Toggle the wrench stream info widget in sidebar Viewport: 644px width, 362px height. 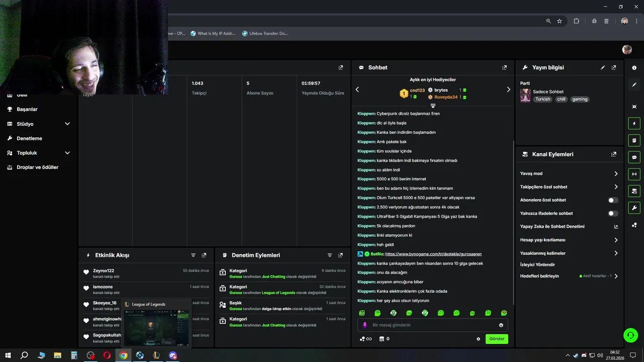point(634,208)
